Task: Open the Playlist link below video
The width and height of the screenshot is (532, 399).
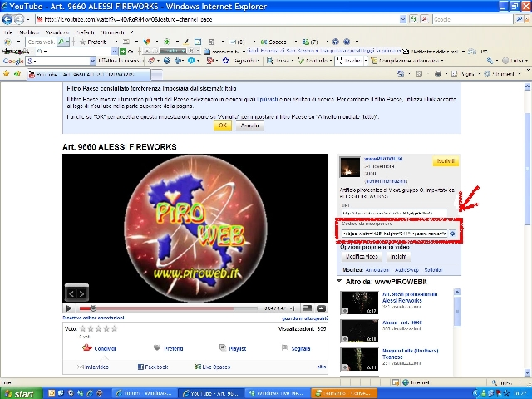Action: click(237, 348)
